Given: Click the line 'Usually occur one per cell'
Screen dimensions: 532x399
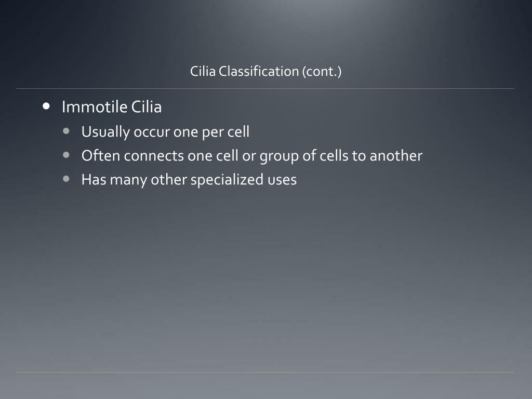Looking at the screenshot, I should (x=165, y=132).
